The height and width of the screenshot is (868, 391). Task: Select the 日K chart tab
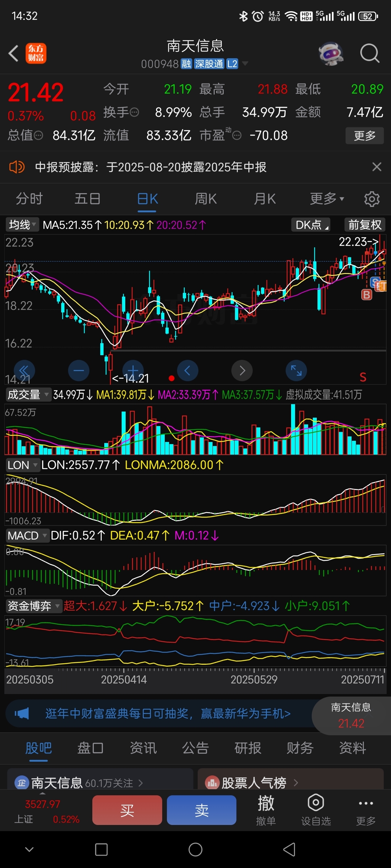tap(147, 199)
